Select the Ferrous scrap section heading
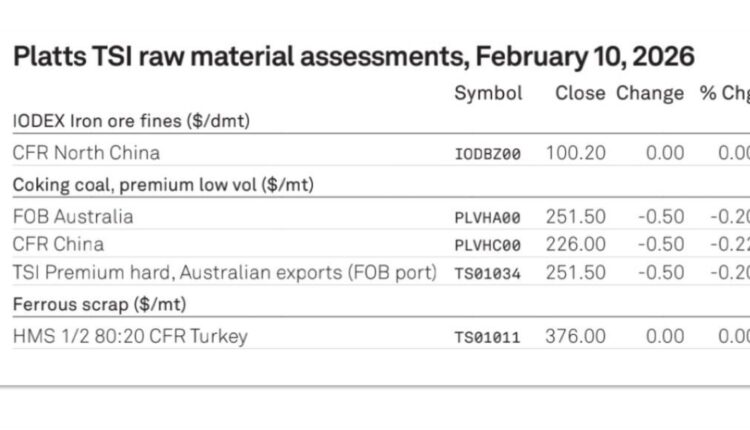This screenshot has height=430, width=750. coord(99,304)
